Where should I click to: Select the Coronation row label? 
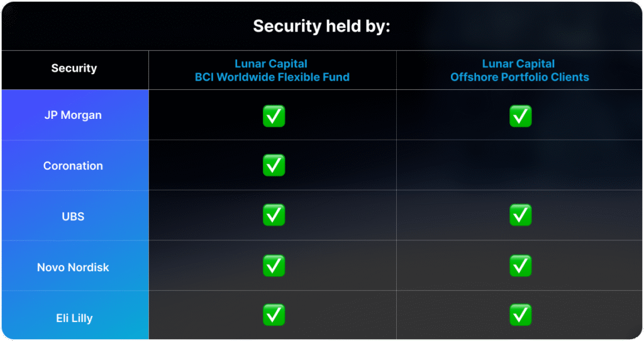(x=73, y=166)
